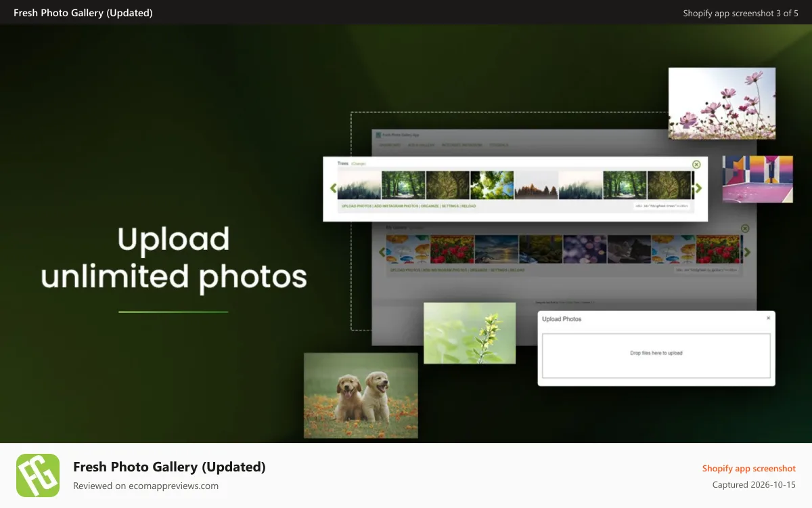Click Organize link in My Gallery
Viewport: 812px width, 508px height.
478,270
